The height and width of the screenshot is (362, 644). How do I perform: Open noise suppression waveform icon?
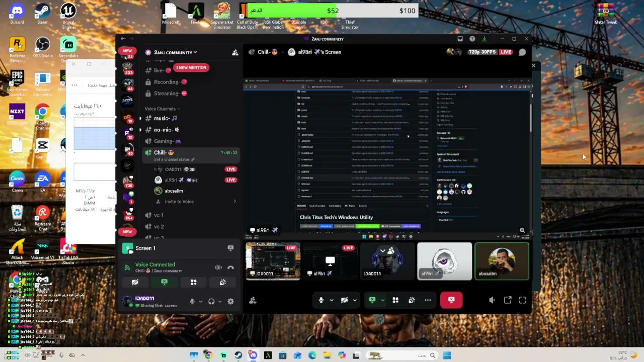tap(218, 267)
